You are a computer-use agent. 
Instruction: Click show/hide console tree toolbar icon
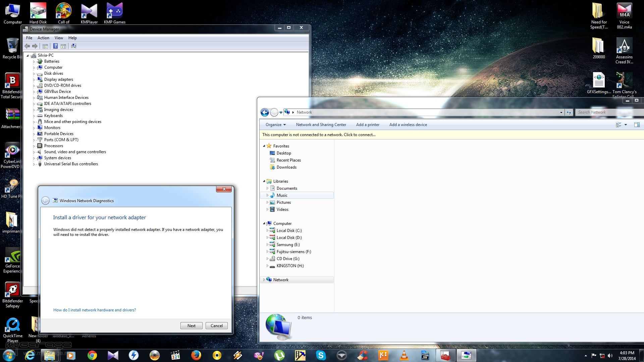pyautogui.click(x=45, y=46)
